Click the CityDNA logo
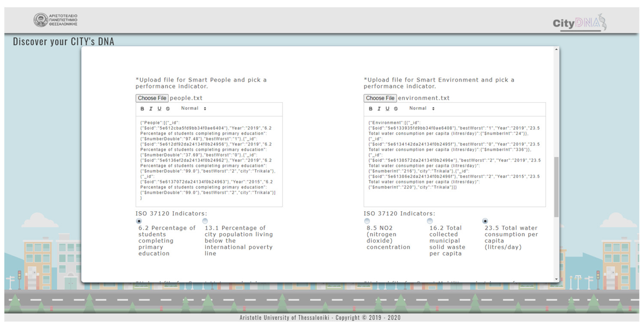The height and width of the screenshot is (328, 644). (579, 23)
